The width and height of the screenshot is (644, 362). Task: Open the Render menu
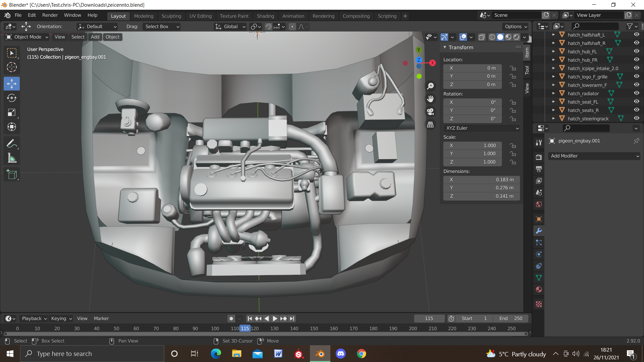[50, 15]
